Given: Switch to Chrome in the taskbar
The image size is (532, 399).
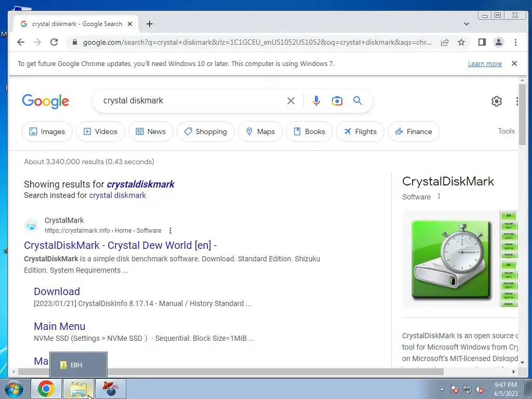Looking at the screenshot, I should point(46,389).
